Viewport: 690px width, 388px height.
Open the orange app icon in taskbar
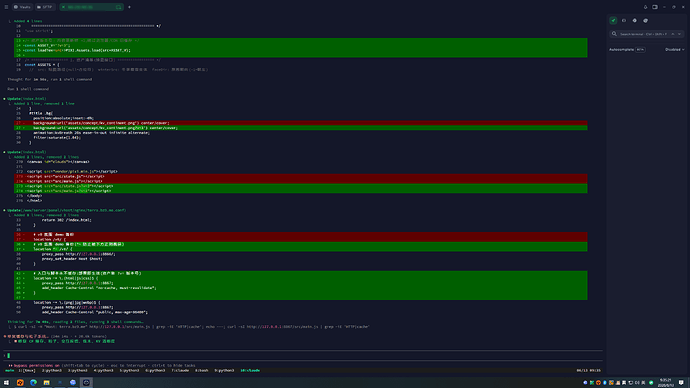(x=20, y=383)
